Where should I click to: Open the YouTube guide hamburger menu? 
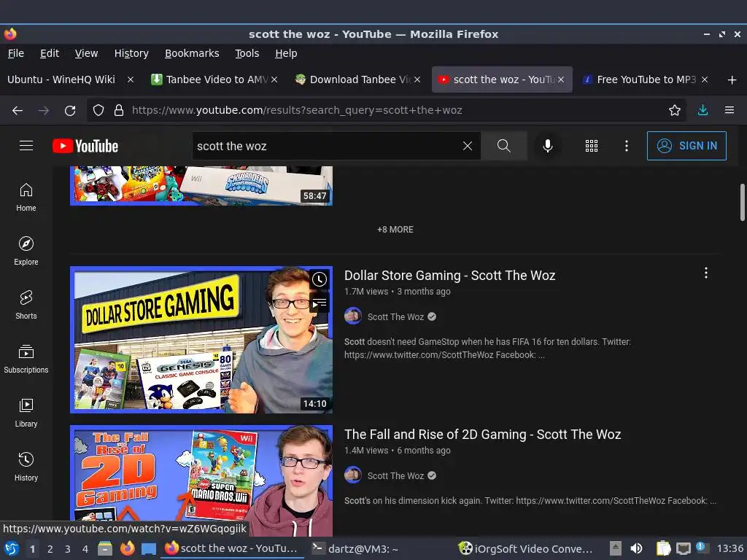point(26,146)
